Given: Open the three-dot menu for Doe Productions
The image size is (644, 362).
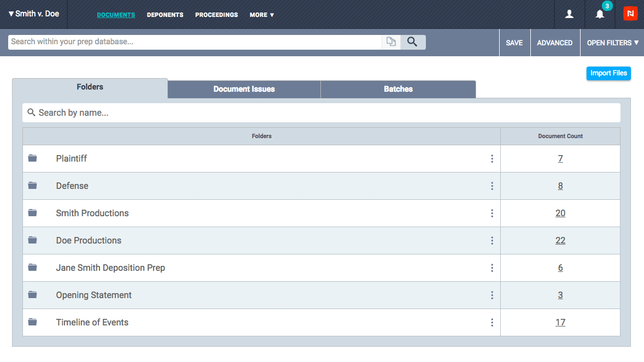Looking at the screenshot, I should point(492,240).
